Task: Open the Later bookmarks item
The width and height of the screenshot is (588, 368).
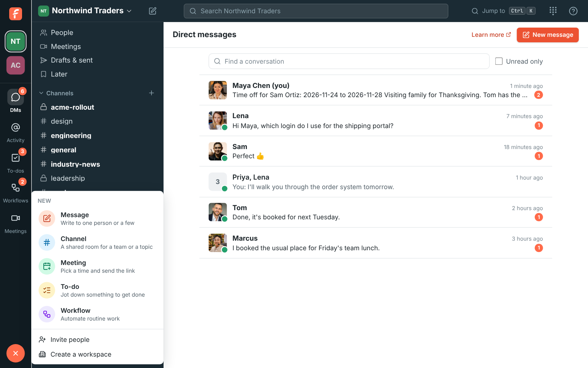Action: click(x=97, y=74)
